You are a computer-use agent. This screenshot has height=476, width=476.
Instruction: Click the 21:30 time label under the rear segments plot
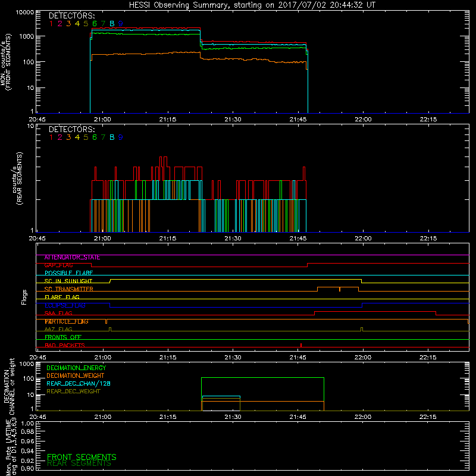click(x=233, y=239)
